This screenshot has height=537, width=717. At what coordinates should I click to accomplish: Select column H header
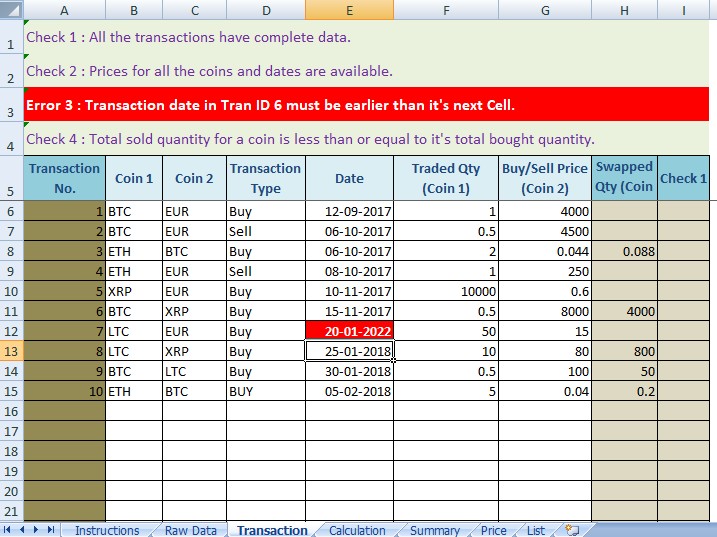click(x=625, y=10)
